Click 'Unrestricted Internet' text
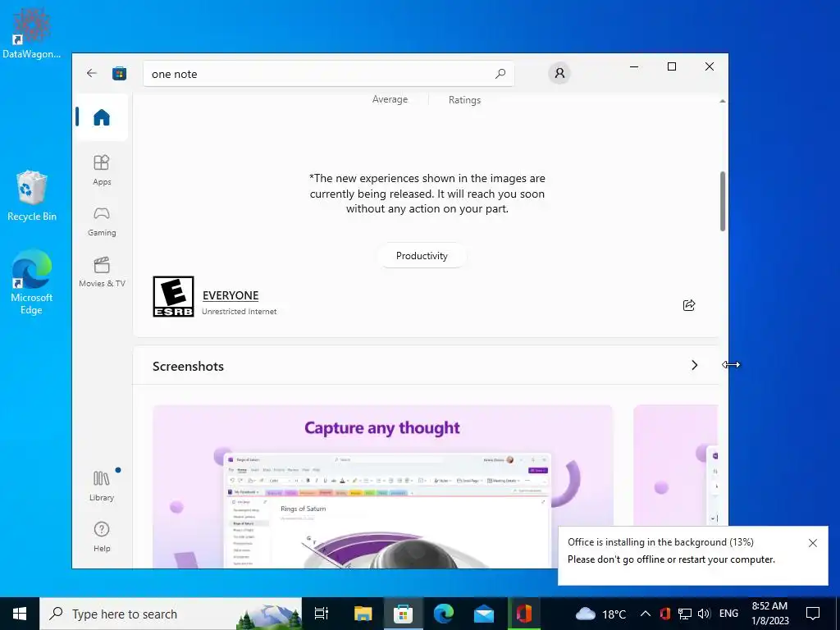 [x=239, y=311]
